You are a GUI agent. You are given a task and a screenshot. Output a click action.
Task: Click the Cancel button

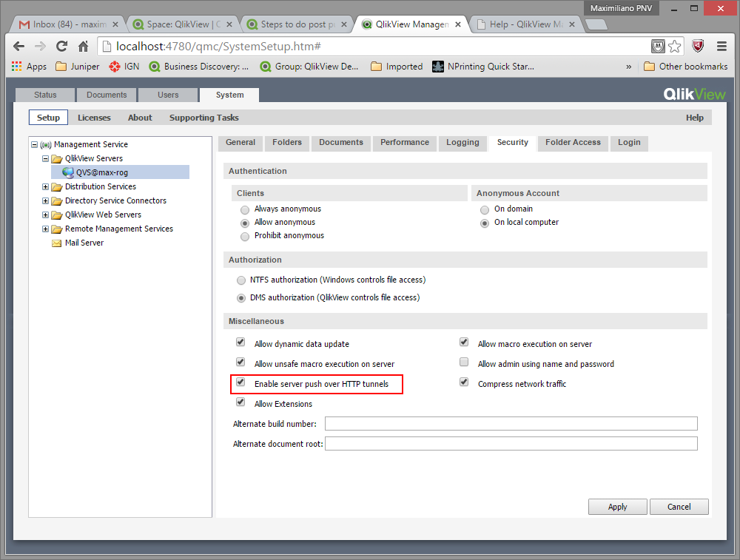click(x=679, y=507)
